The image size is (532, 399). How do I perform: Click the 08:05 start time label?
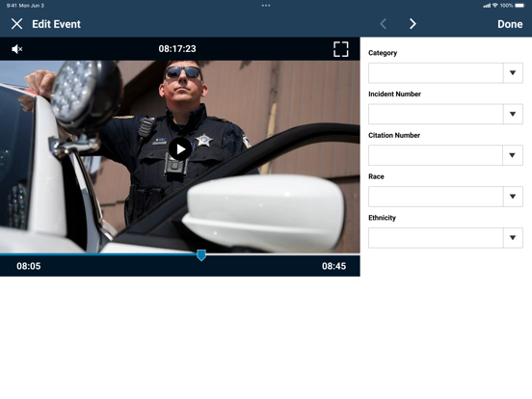[x=29, y=266]
